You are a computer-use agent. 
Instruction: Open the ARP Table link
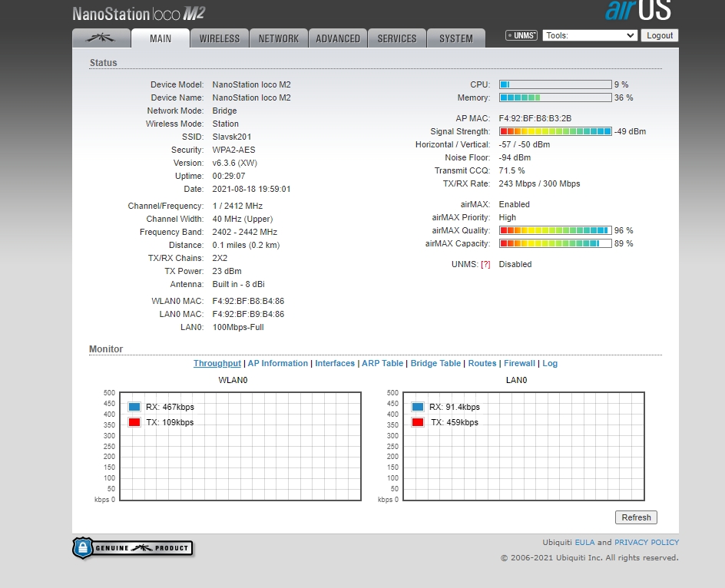(x=382, y=363)
